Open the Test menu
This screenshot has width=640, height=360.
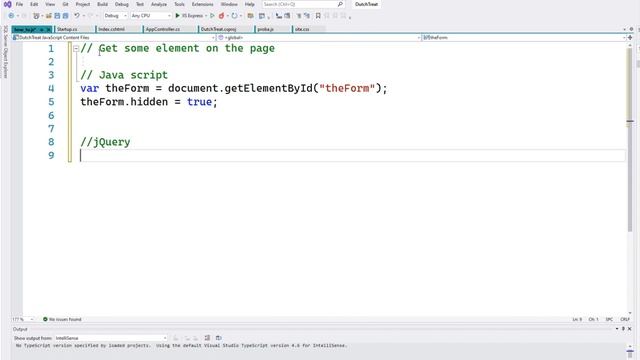click(x=140, y=4)
